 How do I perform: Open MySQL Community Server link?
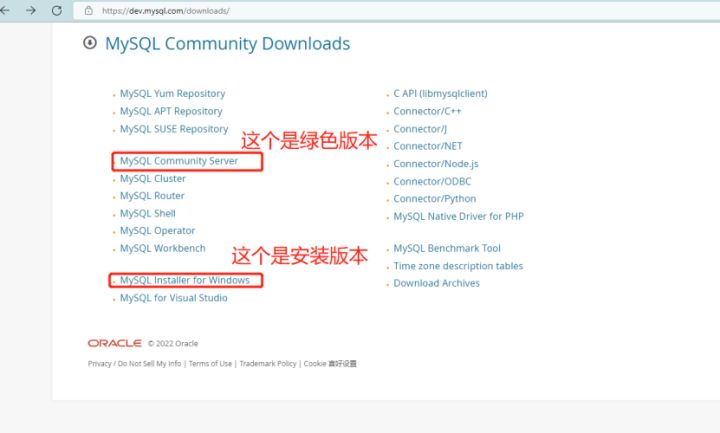click(x=179, y=161)
